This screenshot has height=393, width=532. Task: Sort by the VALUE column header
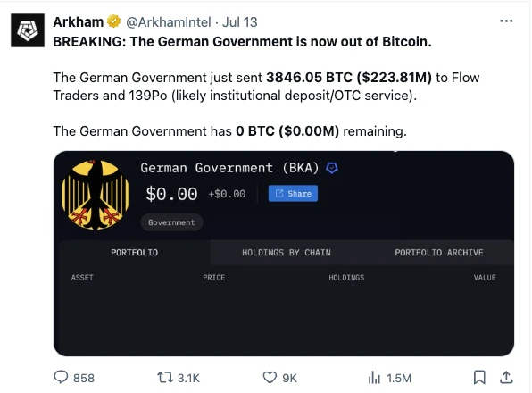pos(485,278)
